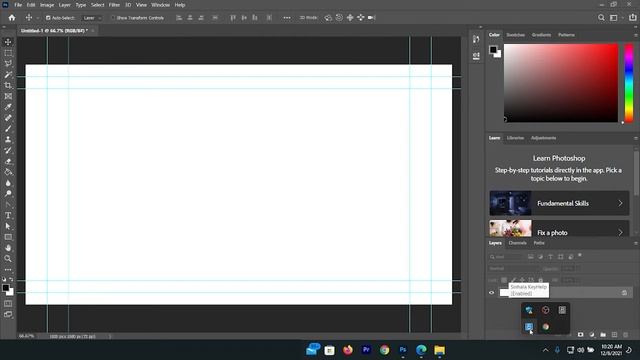Click the Share icon at top right

[633, 18]
